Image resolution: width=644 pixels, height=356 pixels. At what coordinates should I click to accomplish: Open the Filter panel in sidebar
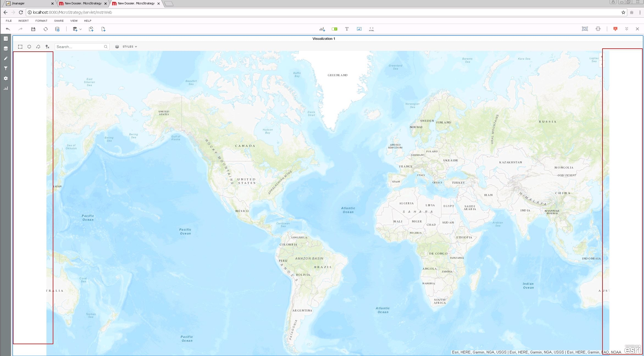[5, 68]
